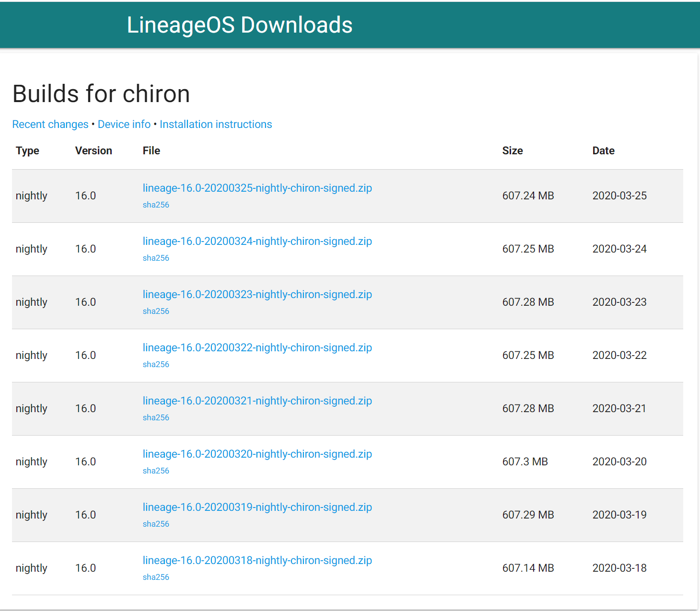Open sha256 link for 20200319 build

[156, 524]
